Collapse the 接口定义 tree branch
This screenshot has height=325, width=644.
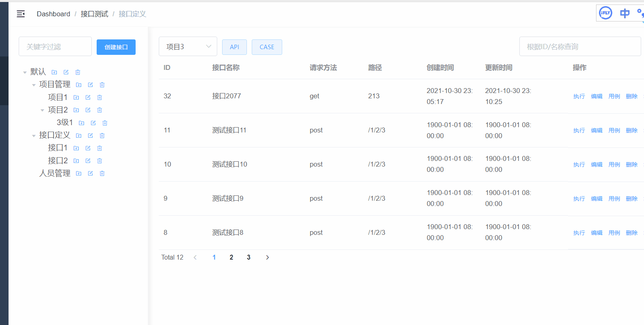[x=34, y=136]
